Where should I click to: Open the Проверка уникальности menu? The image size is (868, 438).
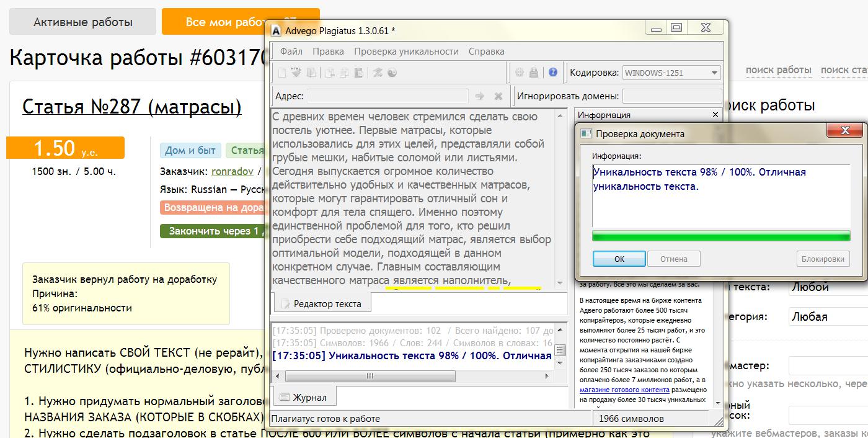[x=406, y=51]
